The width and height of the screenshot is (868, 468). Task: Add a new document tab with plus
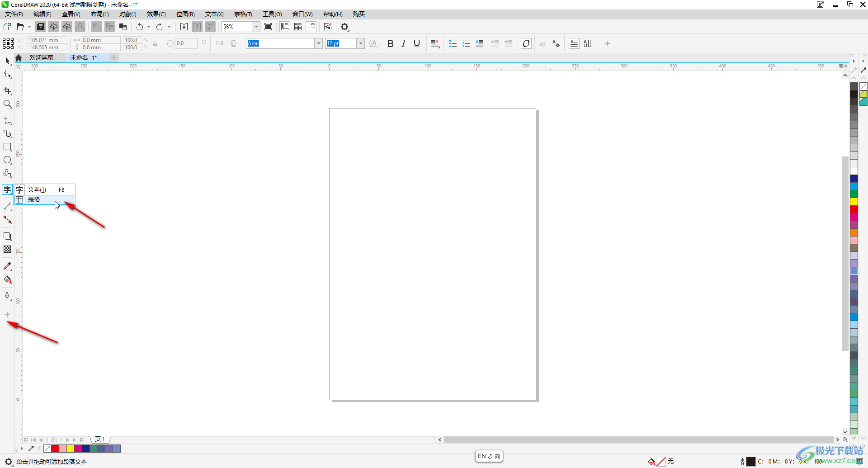[x=114, y=57]
